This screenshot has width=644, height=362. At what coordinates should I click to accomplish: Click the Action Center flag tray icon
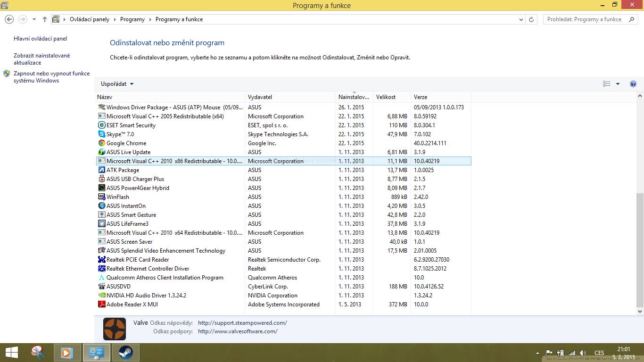[549, 353]
